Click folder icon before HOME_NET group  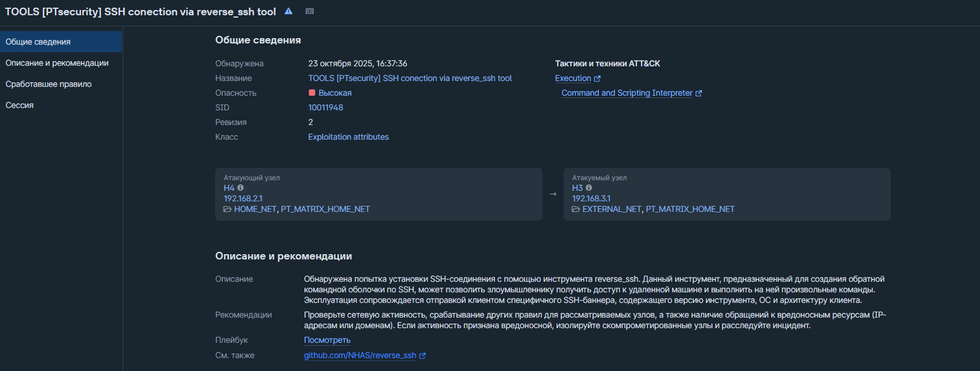(228, 209)
